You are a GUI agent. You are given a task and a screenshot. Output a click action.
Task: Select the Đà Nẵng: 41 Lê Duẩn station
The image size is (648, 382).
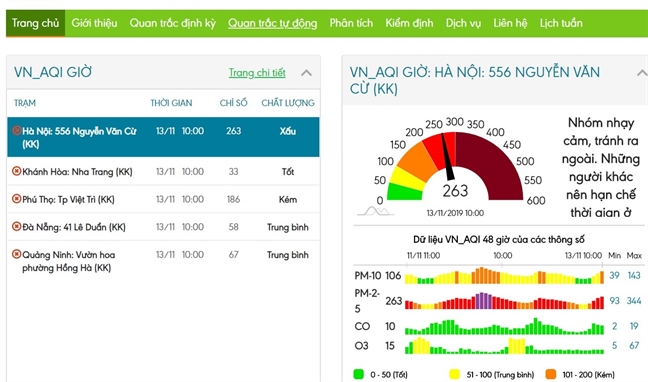pos(163,227)
